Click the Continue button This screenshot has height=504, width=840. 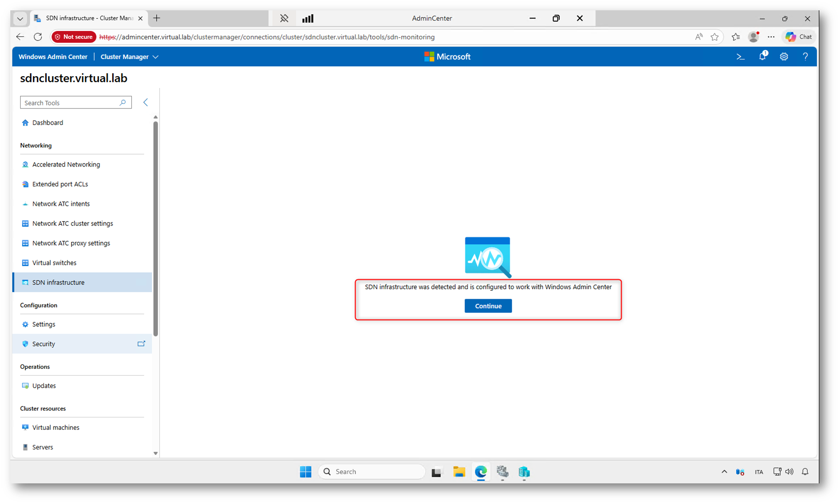488,306
